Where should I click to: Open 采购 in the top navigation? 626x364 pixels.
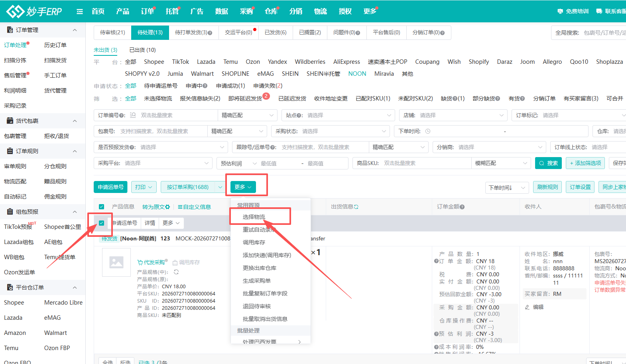[246, 11]
